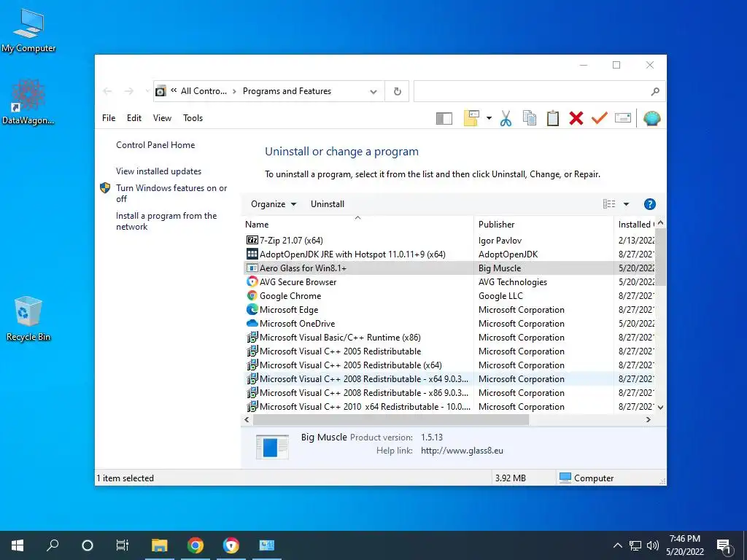Open Cortana circle on the taskbar

click(88, 545)
